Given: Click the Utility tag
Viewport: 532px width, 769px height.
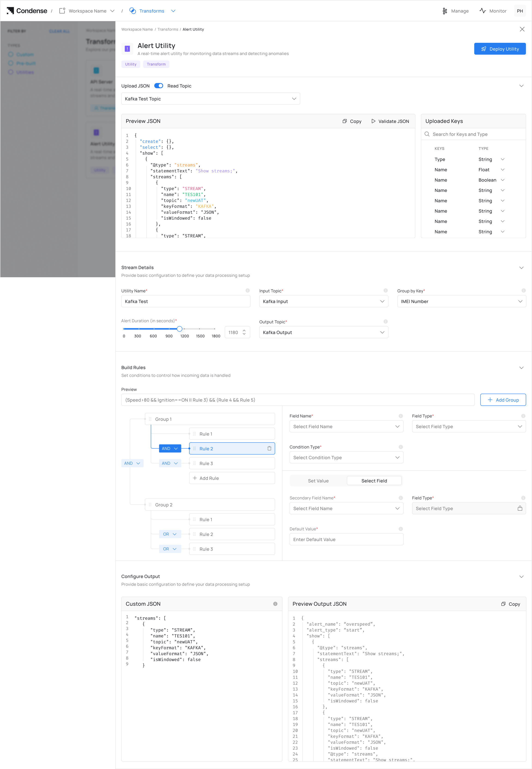Looking at the screenshot, I should (x=131, y=64).
